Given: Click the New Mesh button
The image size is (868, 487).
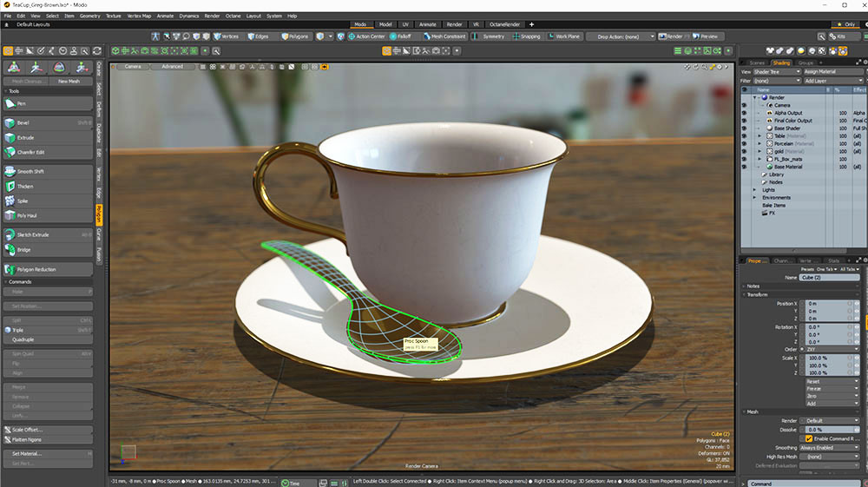Looking at the screenshot, I should (x=69, y=82).
